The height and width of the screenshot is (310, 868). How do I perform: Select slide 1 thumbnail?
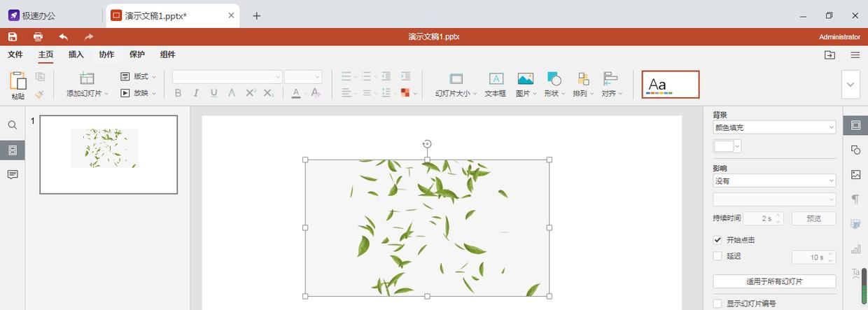[x=108, y=155]
